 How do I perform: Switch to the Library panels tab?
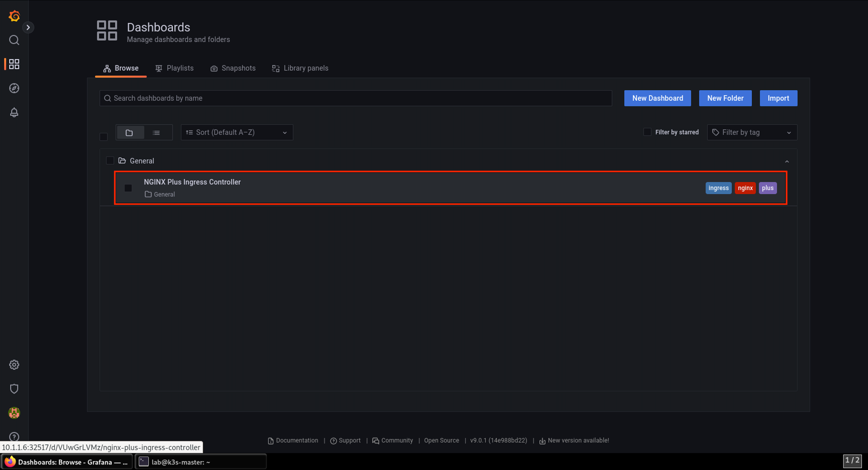coord(300,68)
